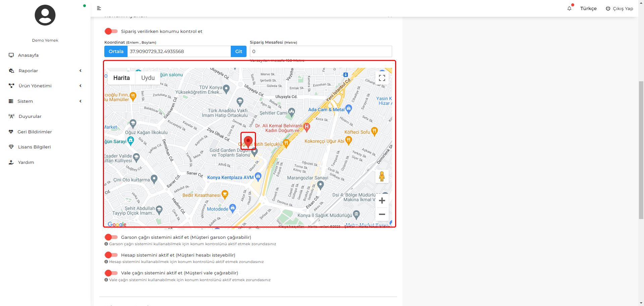Viewport: 644px width, 306px height.
Task: Expand the Ürün Yönetimi submenu arrow
Action: point(80,86)
